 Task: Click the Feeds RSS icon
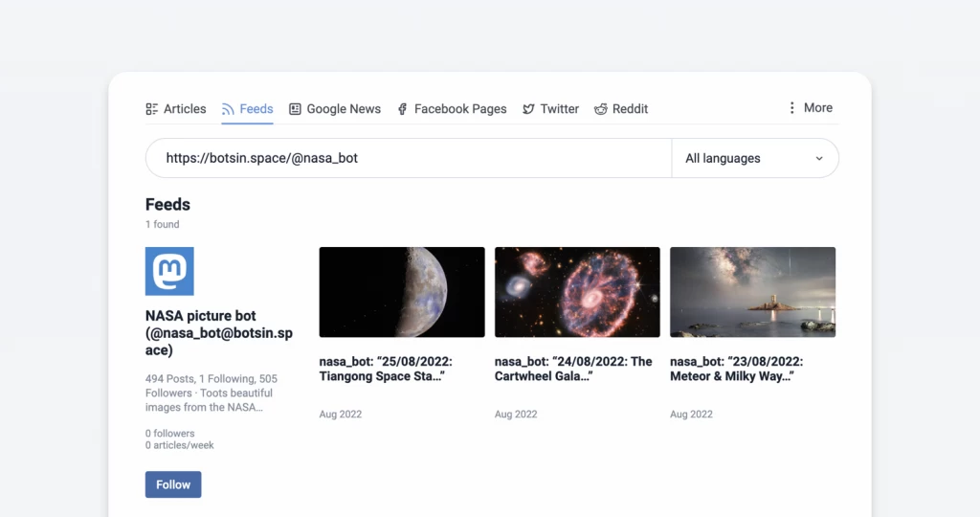[228, 109]
